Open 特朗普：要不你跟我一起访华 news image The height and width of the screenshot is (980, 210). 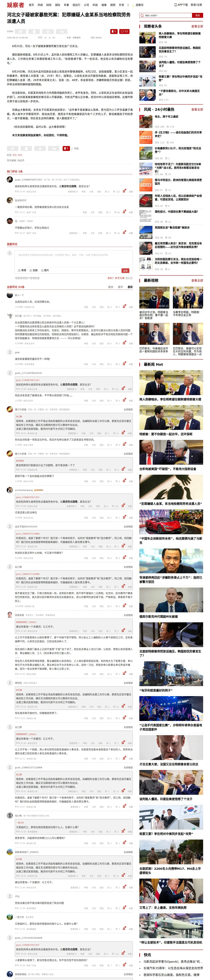[171, 418]
